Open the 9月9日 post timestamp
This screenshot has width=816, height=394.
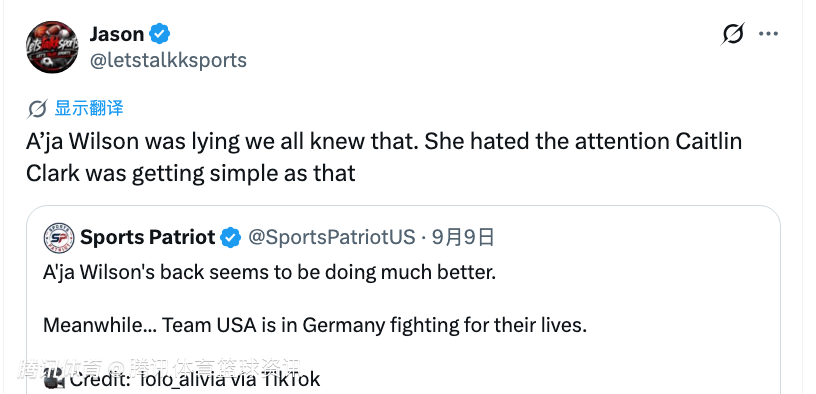[463, 237]
